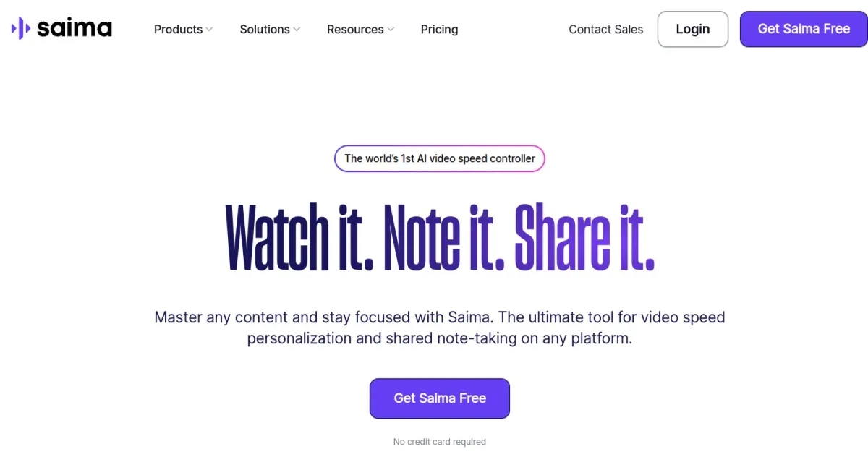Open the Solutions menu

(265, 30)
